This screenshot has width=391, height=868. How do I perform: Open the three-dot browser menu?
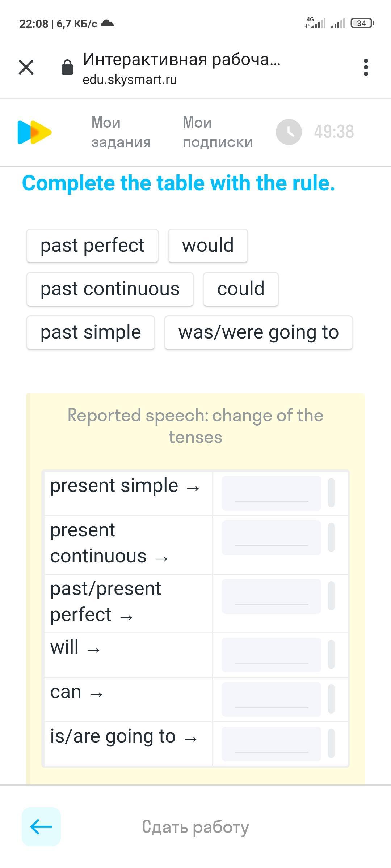[366, 67]
